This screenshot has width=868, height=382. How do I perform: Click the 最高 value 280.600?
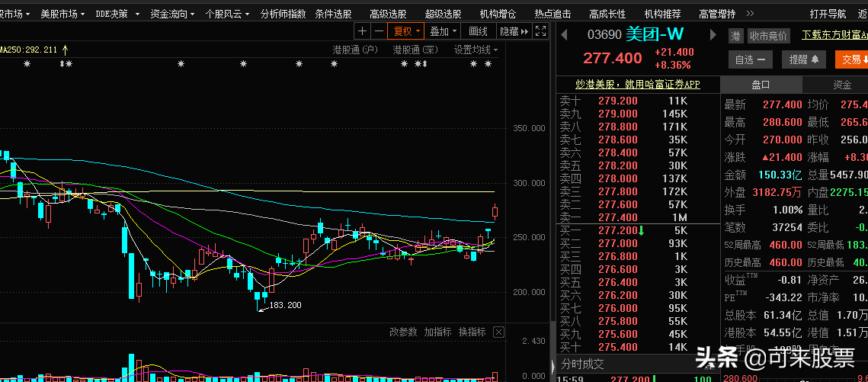pos(782,122)
